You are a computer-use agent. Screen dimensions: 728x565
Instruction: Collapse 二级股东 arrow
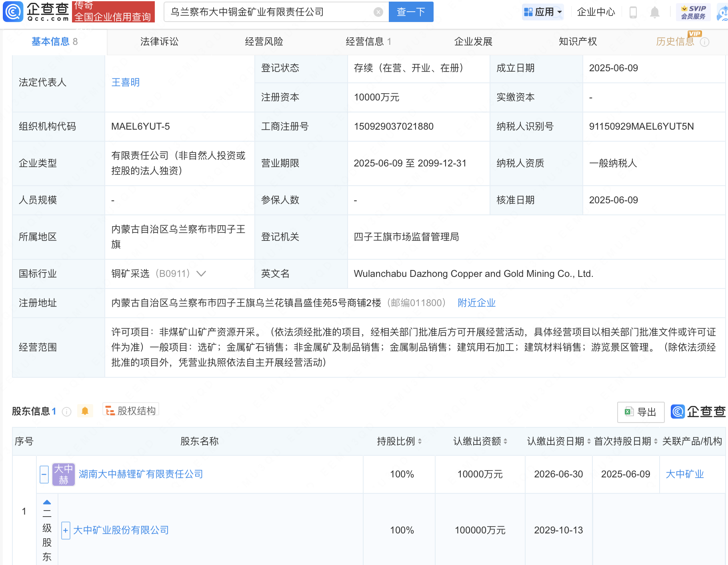pos(47,503)
